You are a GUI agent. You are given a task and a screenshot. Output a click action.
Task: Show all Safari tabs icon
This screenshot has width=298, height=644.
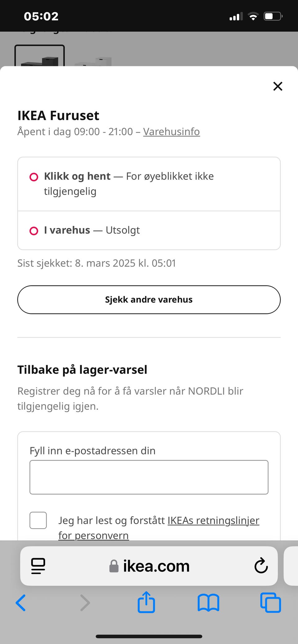coord(270,603)
